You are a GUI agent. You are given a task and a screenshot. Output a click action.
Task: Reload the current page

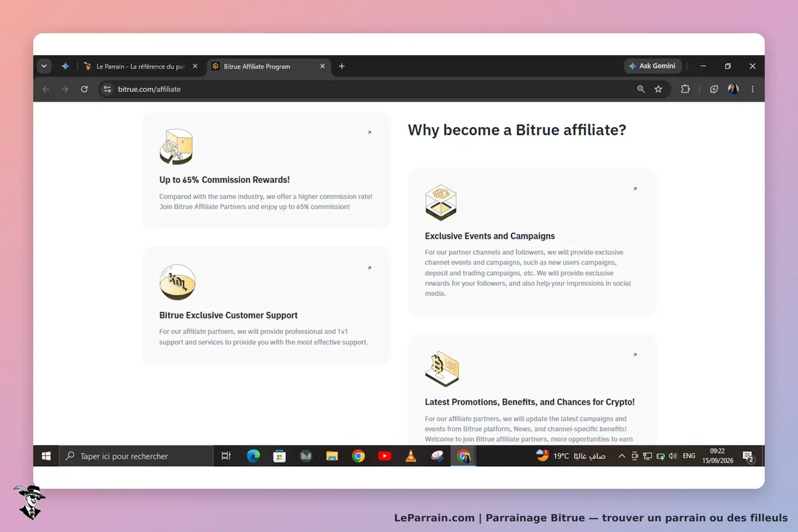click(x=84, y=89)
